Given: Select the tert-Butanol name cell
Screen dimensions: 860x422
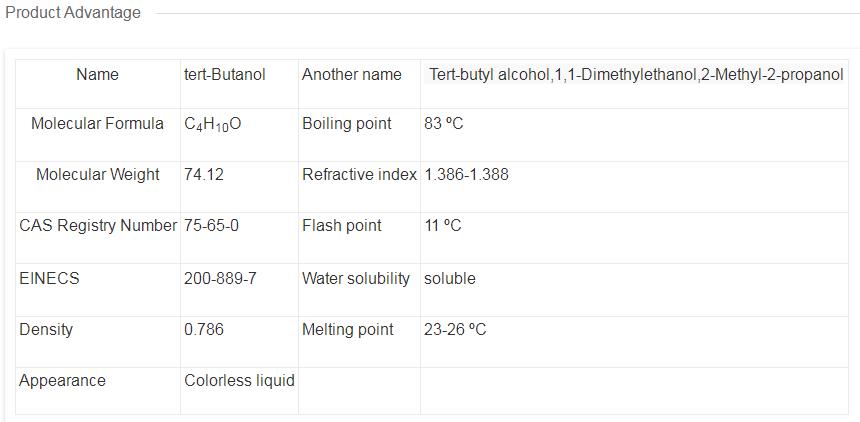Looking at the screenshot, I should pyautogui.click(x=225, y=74).
